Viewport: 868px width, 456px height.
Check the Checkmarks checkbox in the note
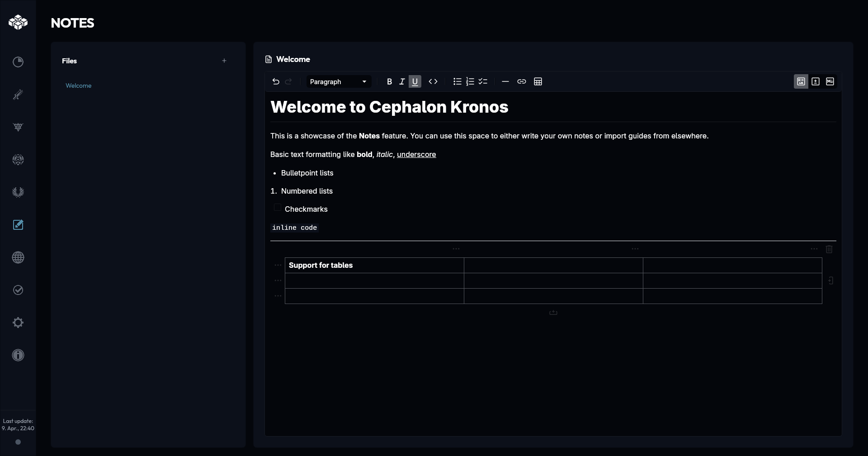[277, 207]
